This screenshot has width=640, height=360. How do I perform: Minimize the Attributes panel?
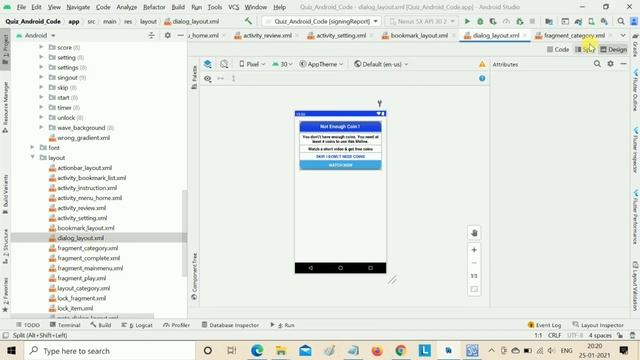623,64
